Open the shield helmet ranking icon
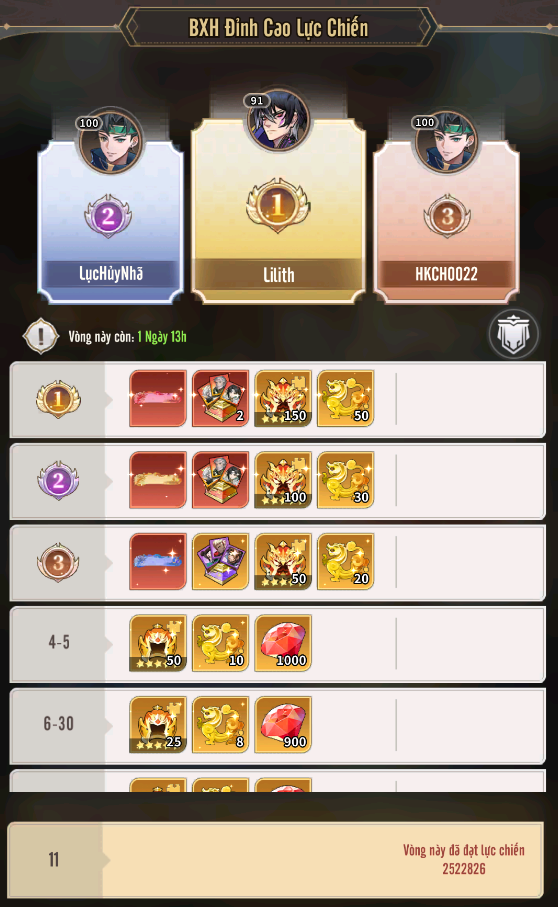558x907 pixels. 513,334
